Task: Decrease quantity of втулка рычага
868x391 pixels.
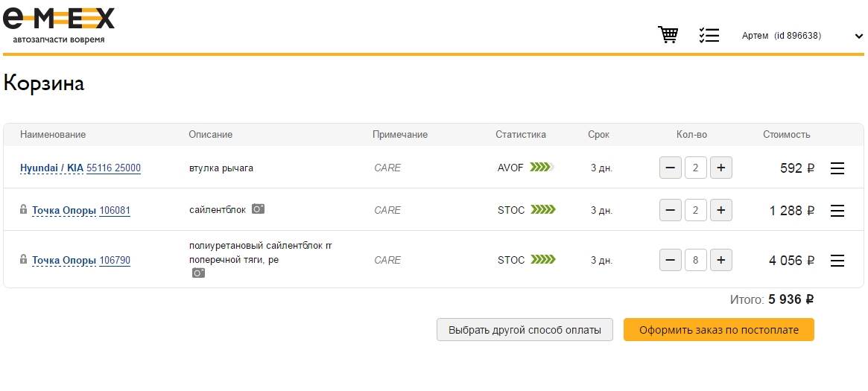Action: click(x=671, y=168)
